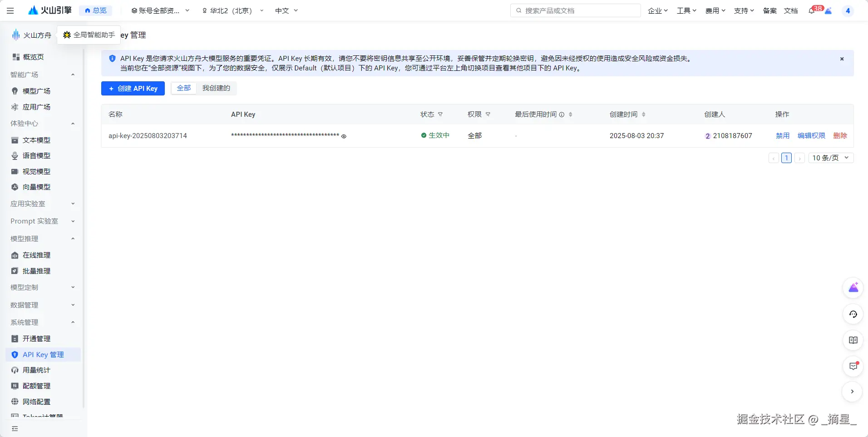The image size is (868, 437).
Task: Open the 费用 menu
Action: click(715, 10)
